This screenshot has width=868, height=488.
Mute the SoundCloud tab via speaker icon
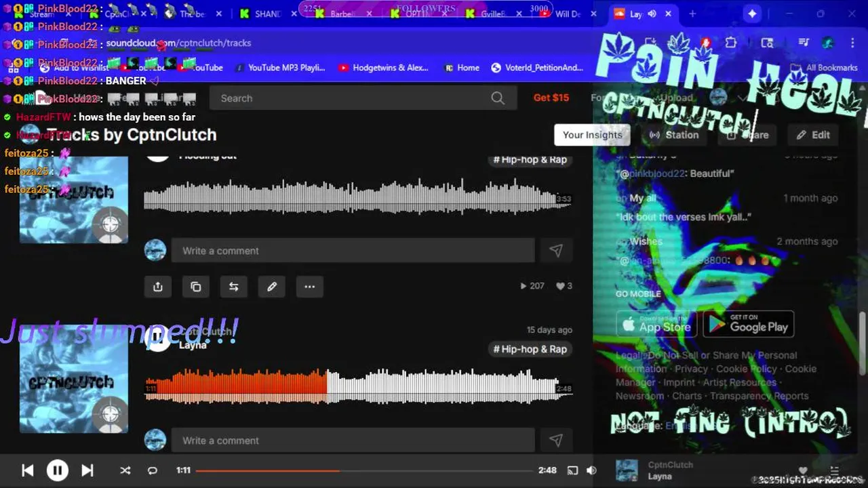click(652, 14)
